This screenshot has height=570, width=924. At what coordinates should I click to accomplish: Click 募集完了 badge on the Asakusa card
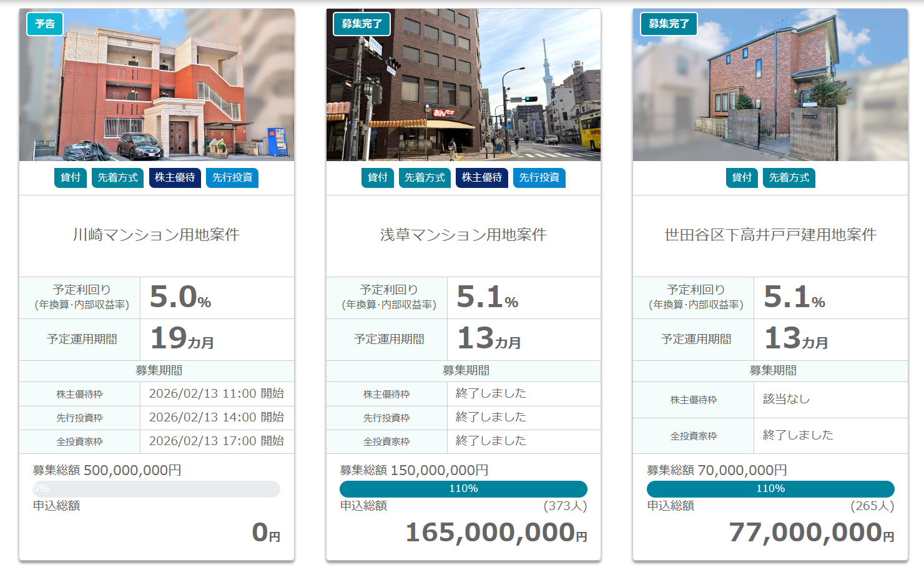(361, 24)
